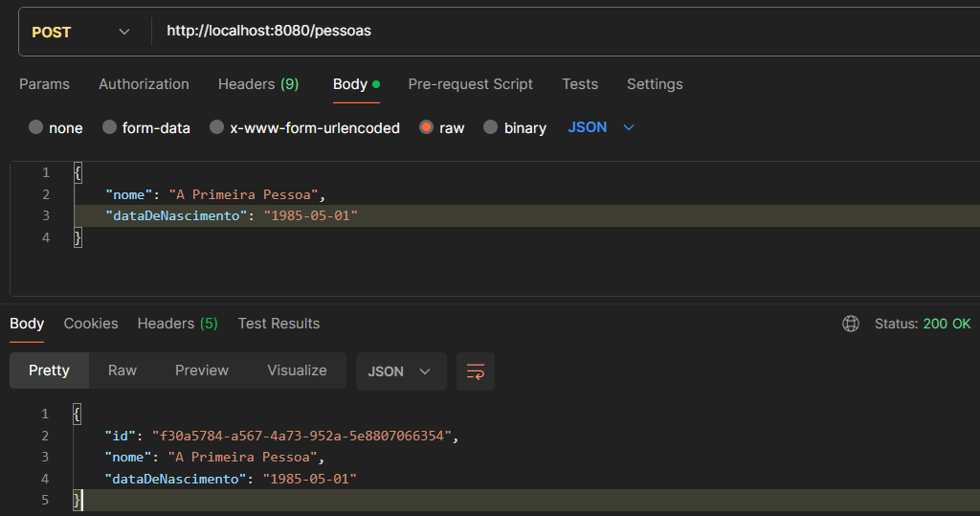Select the none body type radio
Screen dimensions: 980x516
[36, 127]
